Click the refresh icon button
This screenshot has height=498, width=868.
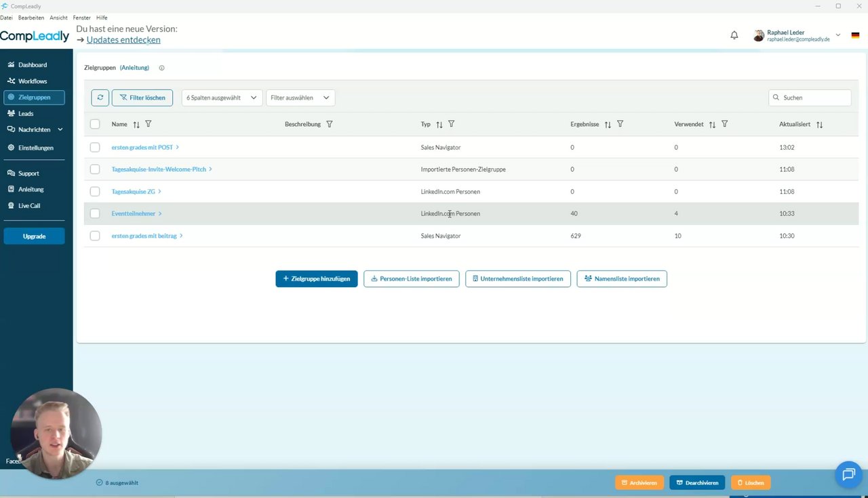100,98
